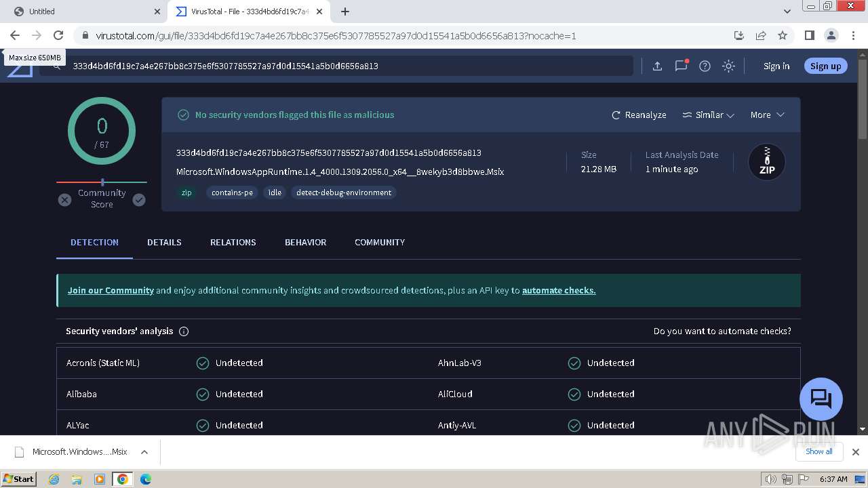Image resolution: width=868 pixels, height=488 pixels.
Task: Open the Windows Start menu
Action: pos(19,479)
